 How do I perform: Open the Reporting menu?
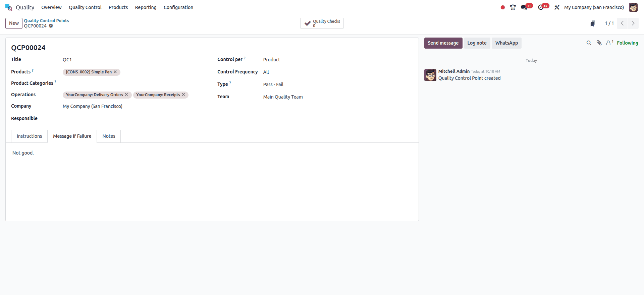(x=146, y=7)
